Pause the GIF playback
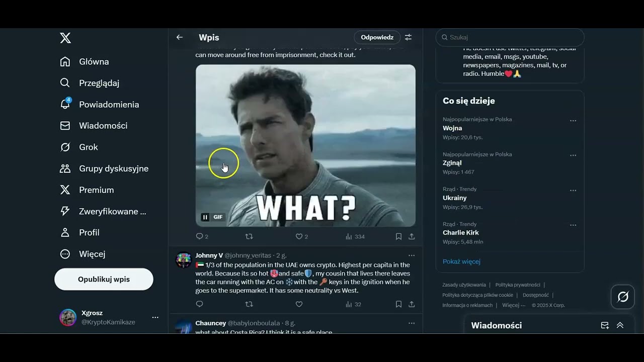Screen dimensions: 644x362 point(205,217)
